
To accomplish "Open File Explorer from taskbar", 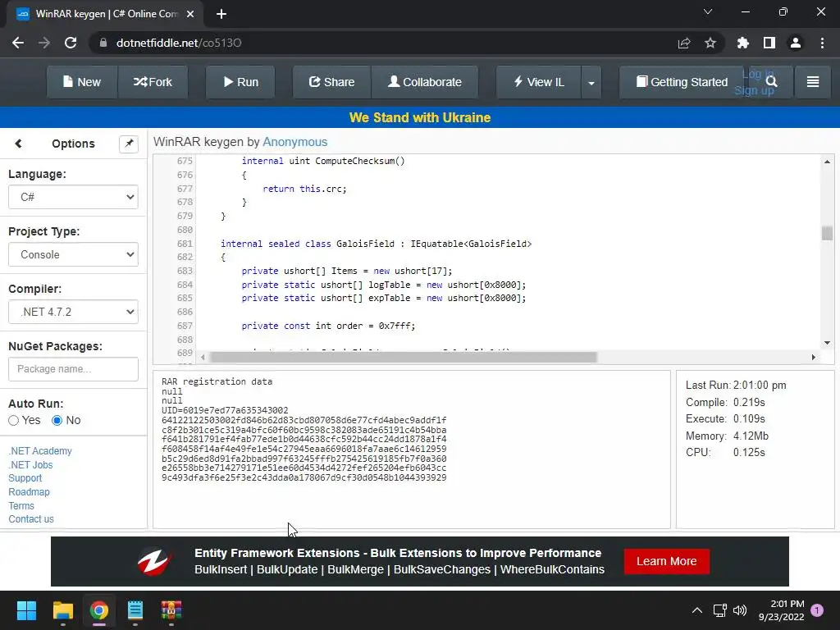I will pyautogui.click(x=62, y=610).
